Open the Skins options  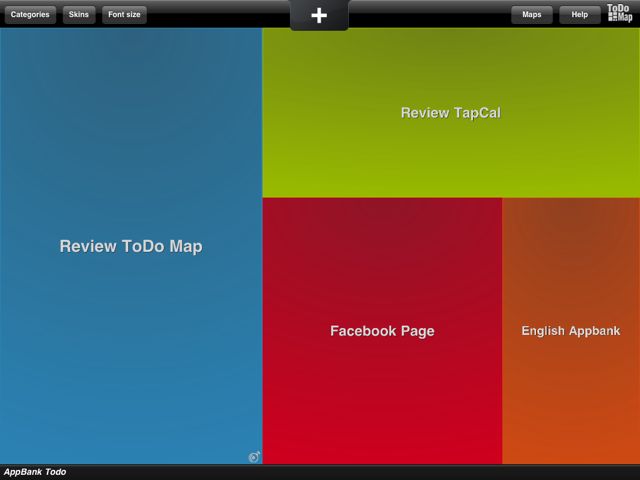pyautogui.click(x=79, y=15)
